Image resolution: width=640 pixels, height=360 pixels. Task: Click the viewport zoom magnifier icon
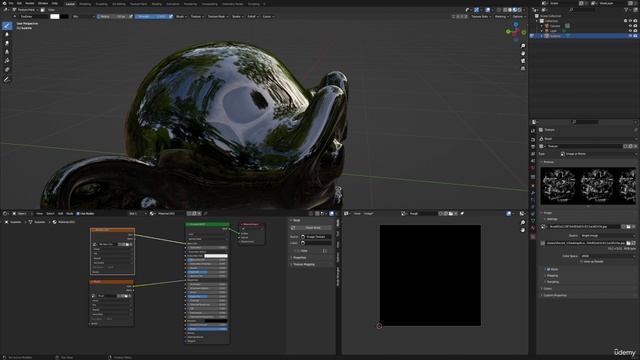(x=523, y=46)
